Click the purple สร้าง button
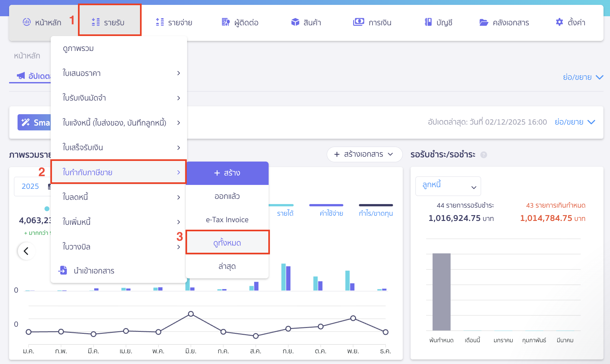Screen dimensions: 610x364 [x=227, y=173]
